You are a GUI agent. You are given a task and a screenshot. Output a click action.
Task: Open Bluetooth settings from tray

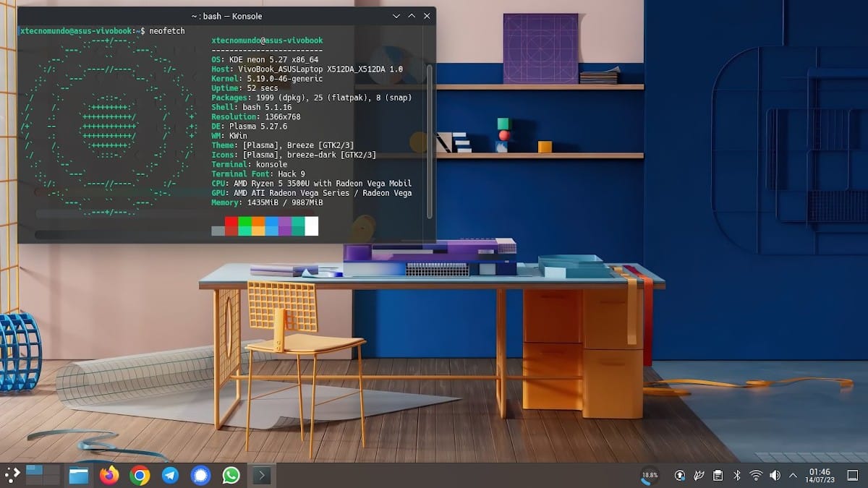737,475
